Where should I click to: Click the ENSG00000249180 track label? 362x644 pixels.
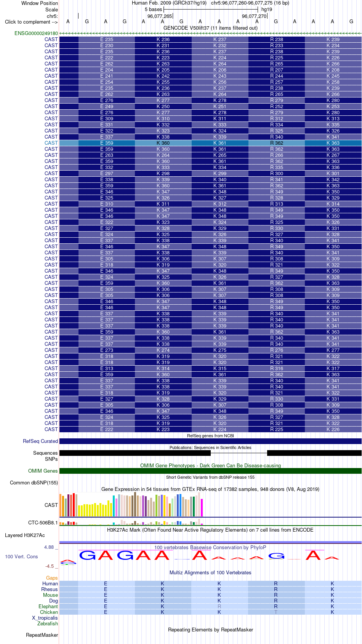(x=36, y=34)
